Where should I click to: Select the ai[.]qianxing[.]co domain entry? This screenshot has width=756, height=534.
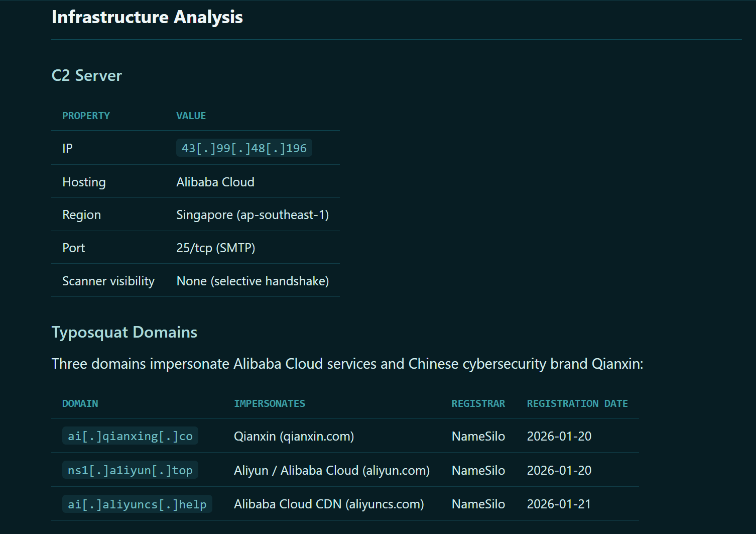point(130,436)
